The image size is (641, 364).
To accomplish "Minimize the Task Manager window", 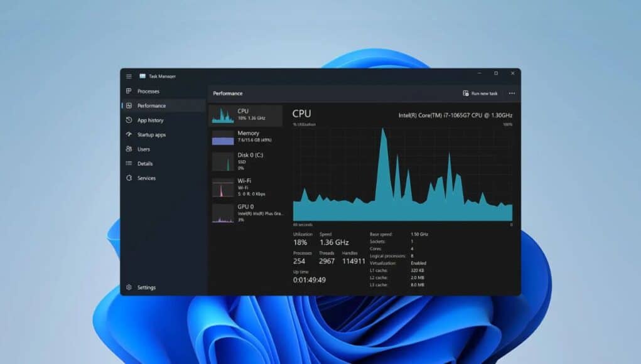I will click(480, 73).
